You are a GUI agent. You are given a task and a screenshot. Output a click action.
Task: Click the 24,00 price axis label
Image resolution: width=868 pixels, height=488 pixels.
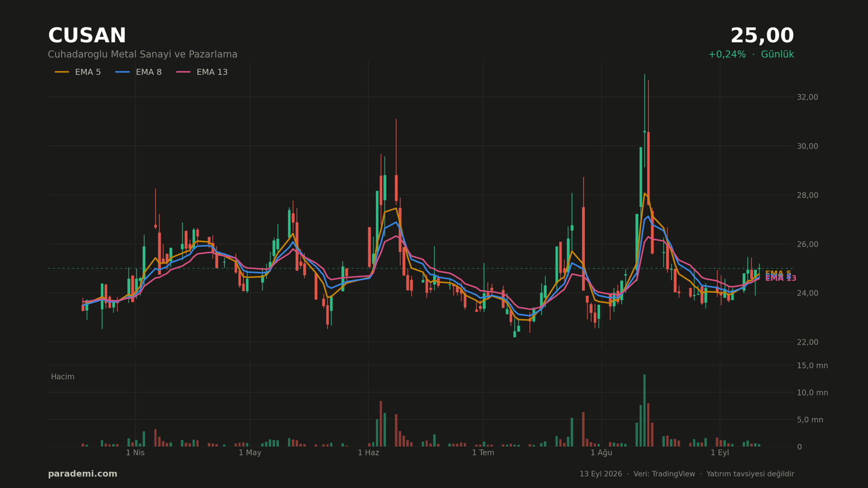tap(807, 293)
